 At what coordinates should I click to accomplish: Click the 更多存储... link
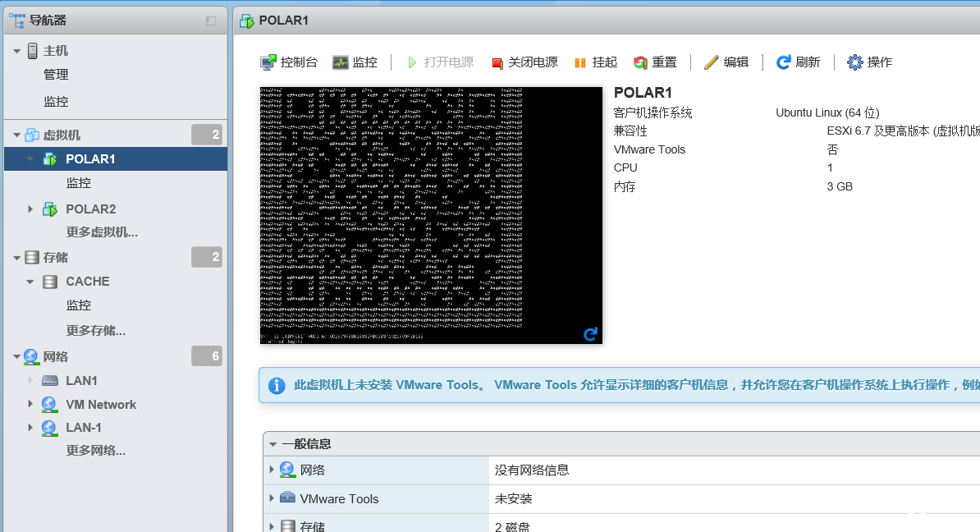point(96,331)
